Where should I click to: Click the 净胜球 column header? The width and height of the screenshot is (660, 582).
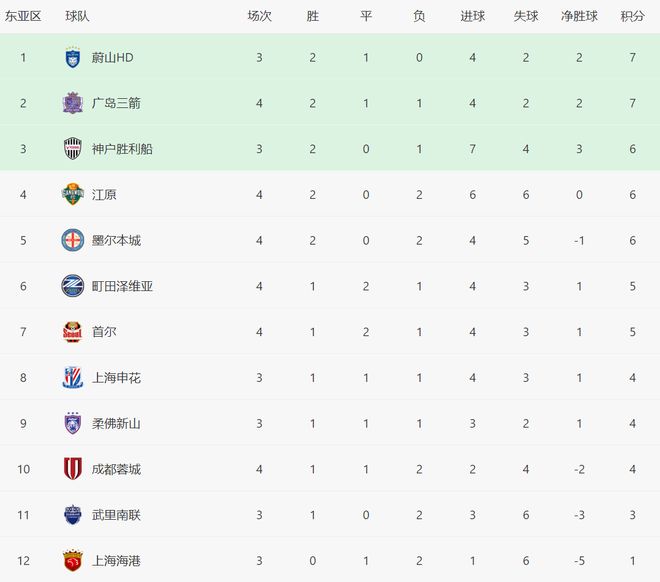579,16
